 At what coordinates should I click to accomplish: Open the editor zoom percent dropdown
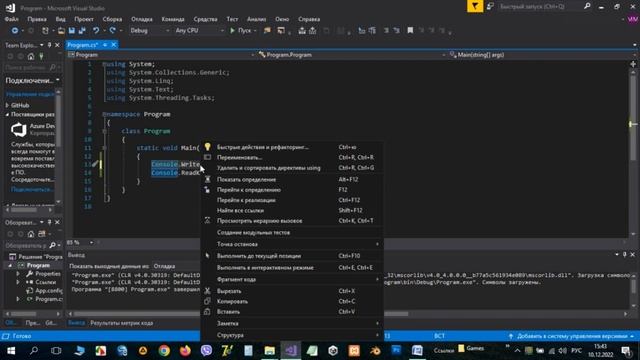(80, 242)
